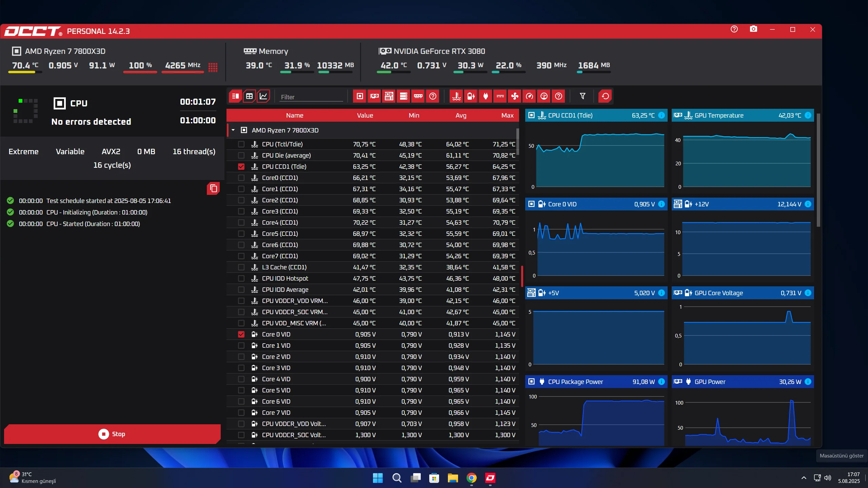Uncheck the CPU CCD1 (Tdie) checkbox

coord(241,167)
